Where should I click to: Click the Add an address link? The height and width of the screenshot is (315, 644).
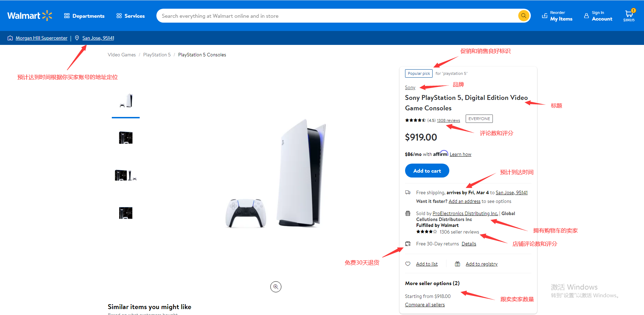(464, 201)
